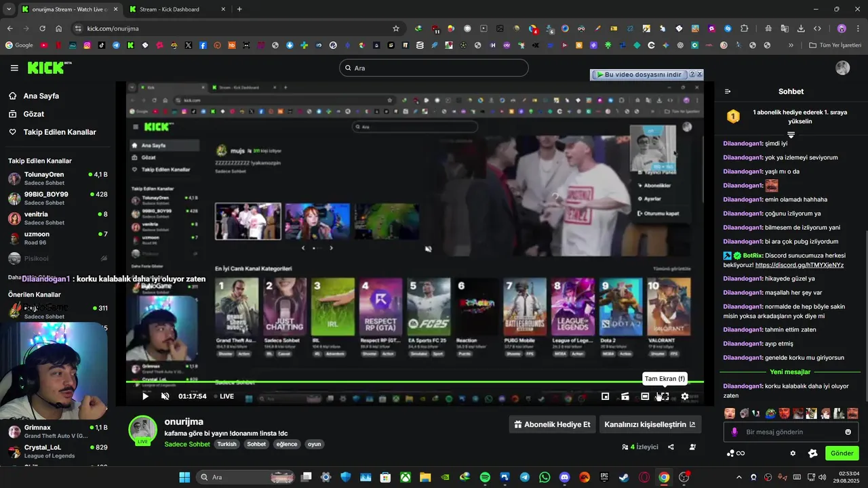Go to browser home page
This screenshot has height=488, width=868.
tap(59, 28)
